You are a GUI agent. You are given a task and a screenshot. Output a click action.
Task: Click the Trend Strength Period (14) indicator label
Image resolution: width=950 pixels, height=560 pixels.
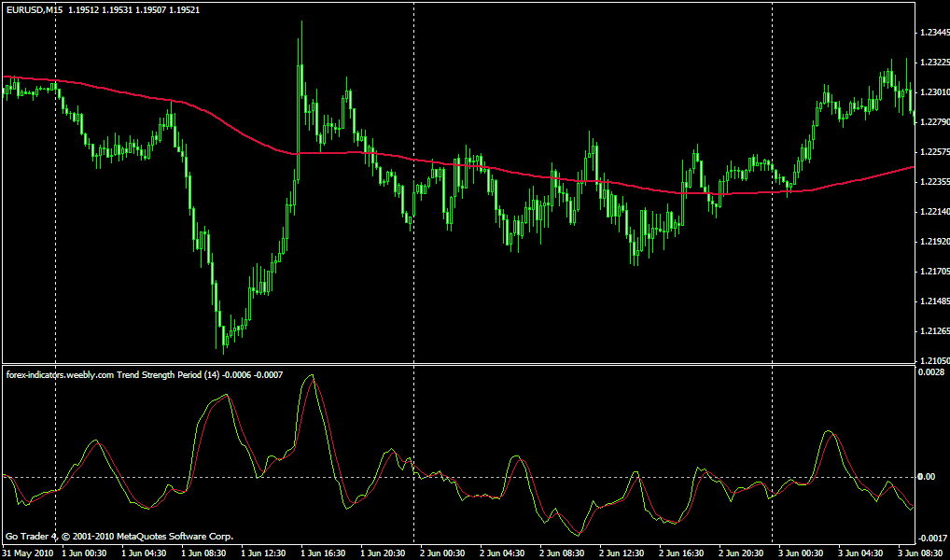(x=168, y=375)
